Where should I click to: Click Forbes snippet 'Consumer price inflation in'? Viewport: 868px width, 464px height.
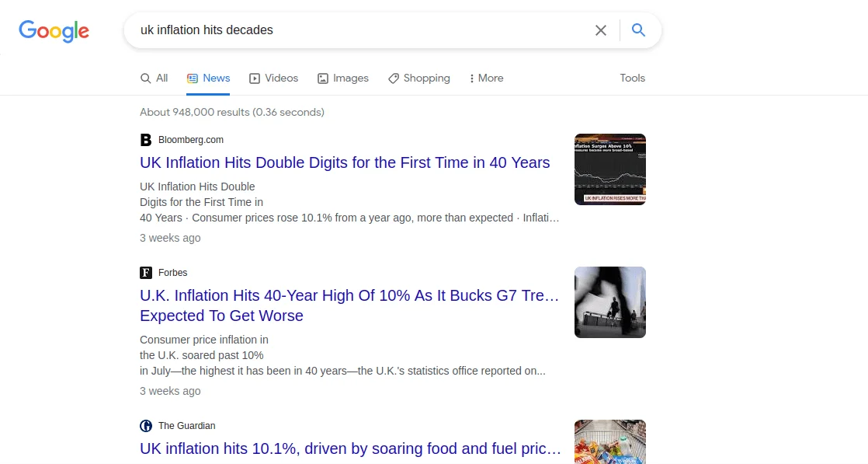pos(203,340)
